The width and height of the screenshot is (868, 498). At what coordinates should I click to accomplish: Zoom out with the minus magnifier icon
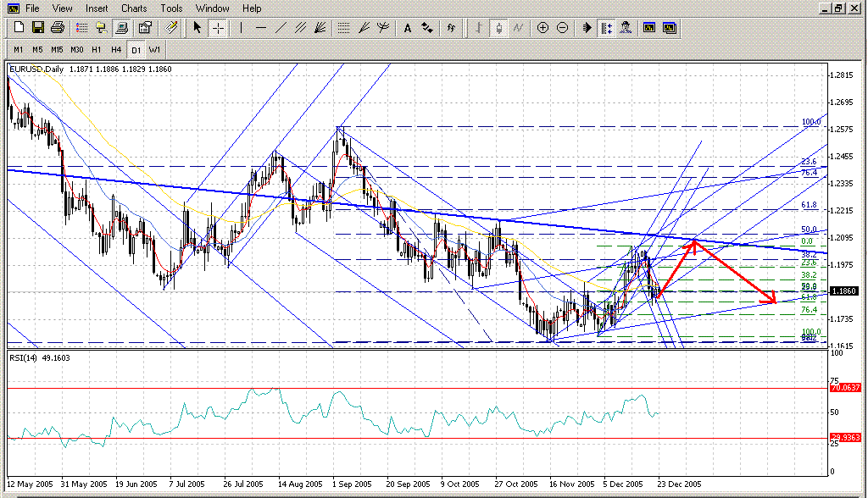click(x=562, y=28)
